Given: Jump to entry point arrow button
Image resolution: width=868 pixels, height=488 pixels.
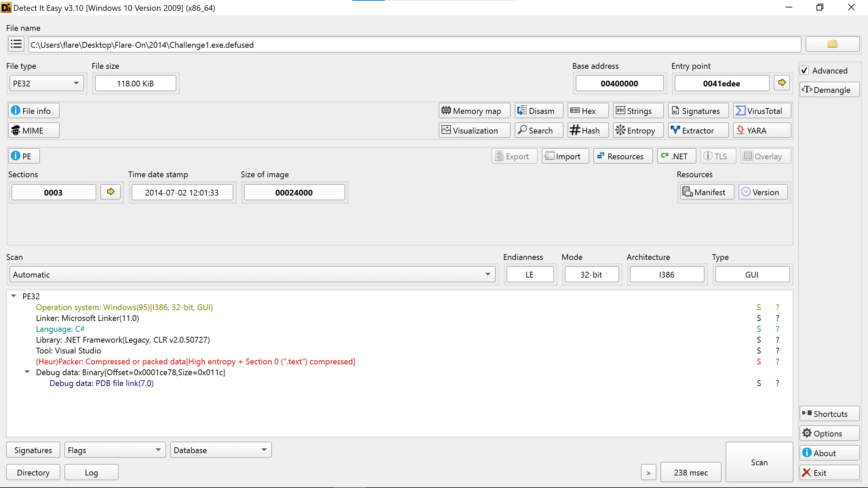Looking at the screenshot, I should 782,83.
